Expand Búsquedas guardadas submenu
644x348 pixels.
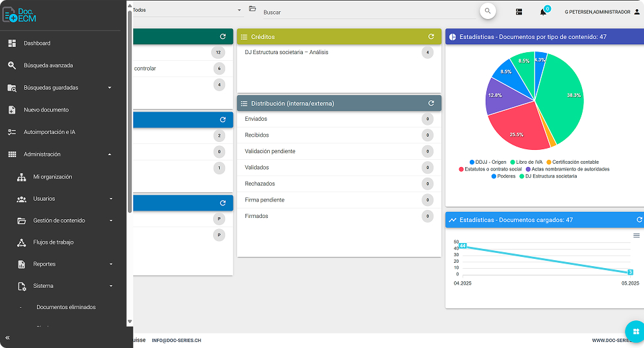pyautogui.click(x=110, y=88)
